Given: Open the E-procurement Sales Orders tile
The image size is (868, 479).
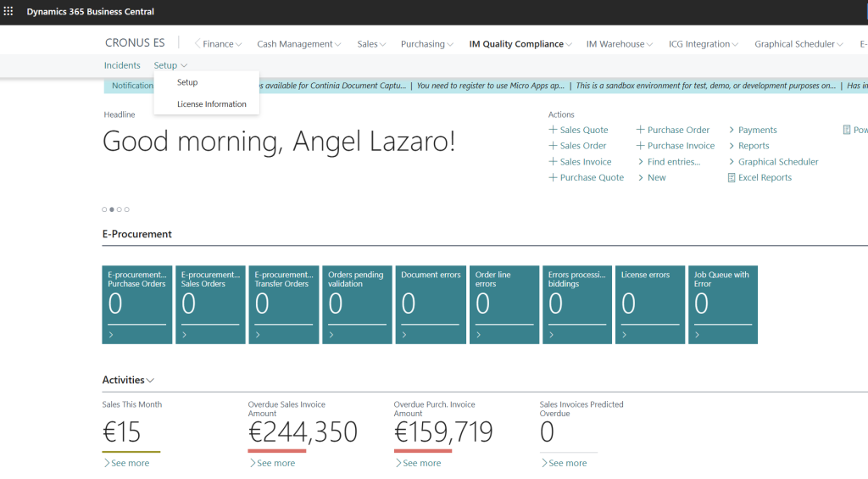Looking at the screenshot, I should (x=210, y=304).
